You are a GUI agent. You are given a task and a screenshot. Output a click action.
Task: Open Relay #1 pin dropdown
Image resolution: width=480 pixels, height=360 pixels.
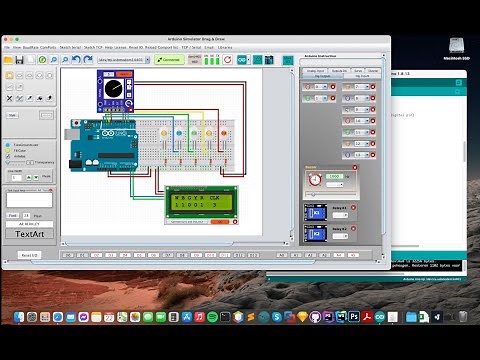click(340, 215)
